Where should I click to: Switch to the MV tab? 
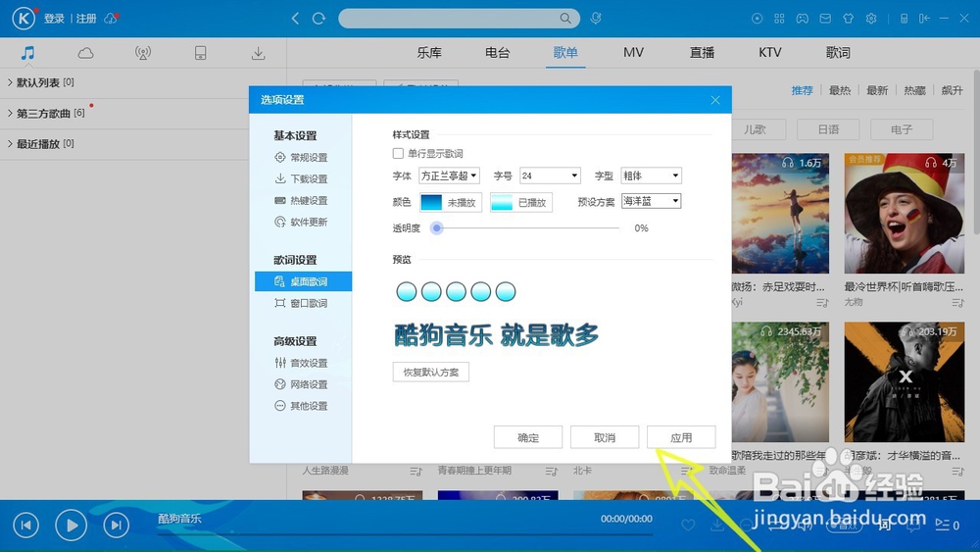point(633,53)
